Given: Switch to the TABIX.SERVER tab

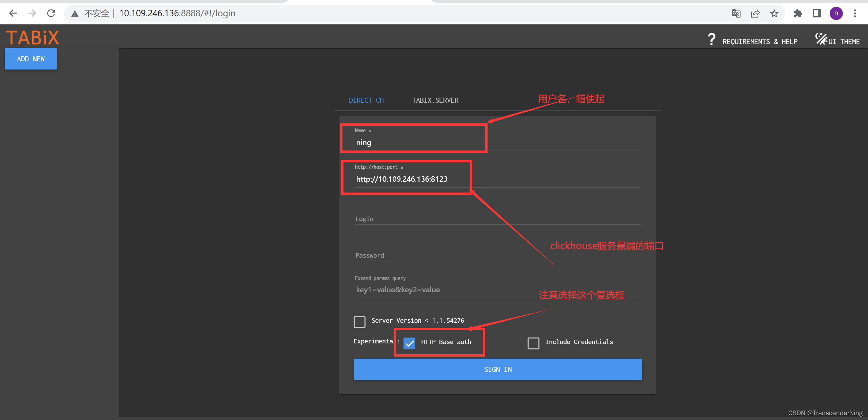Looking at the screenshot, I should (x=435, y=100).
